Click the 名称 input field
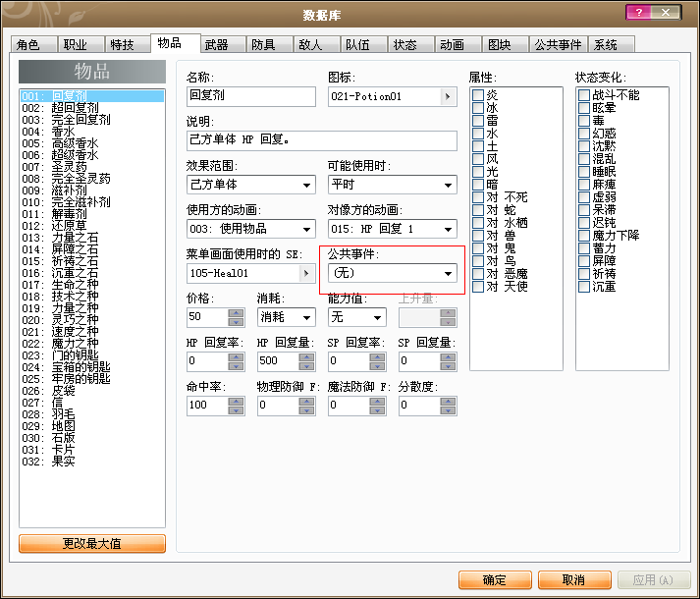 click(x=251, y=96)
